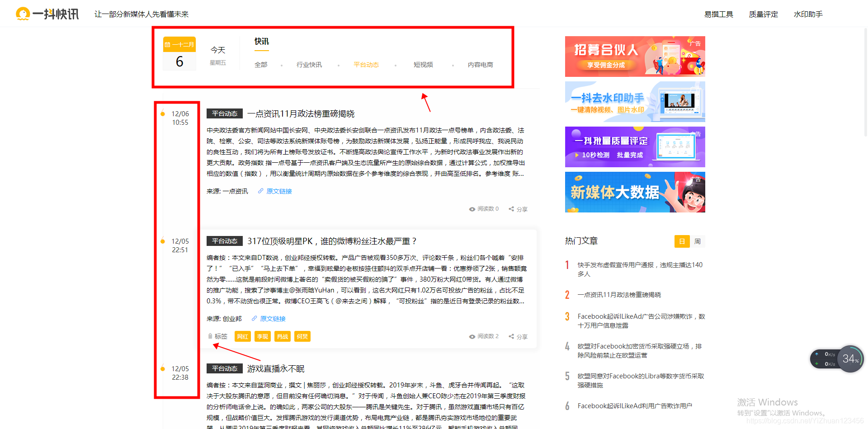
Task: Select the 全部 news filter
Action: coord(261,64)
